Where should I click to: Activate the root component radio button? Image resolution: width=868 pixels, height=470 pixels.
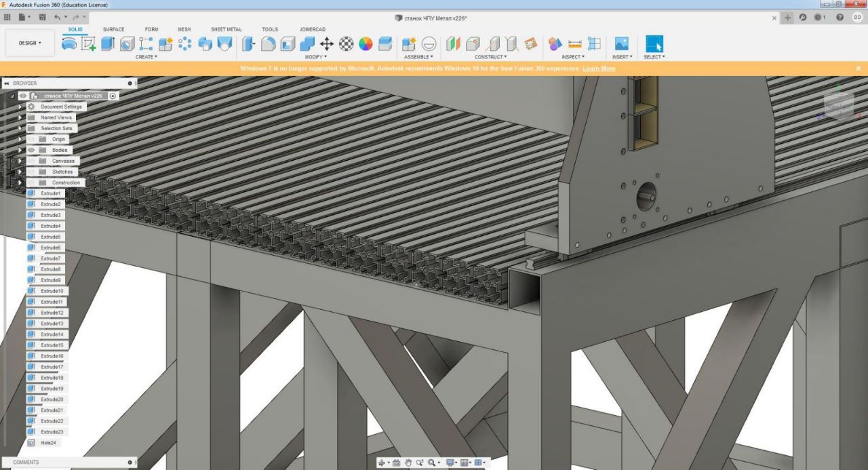(x=113, y=96)
